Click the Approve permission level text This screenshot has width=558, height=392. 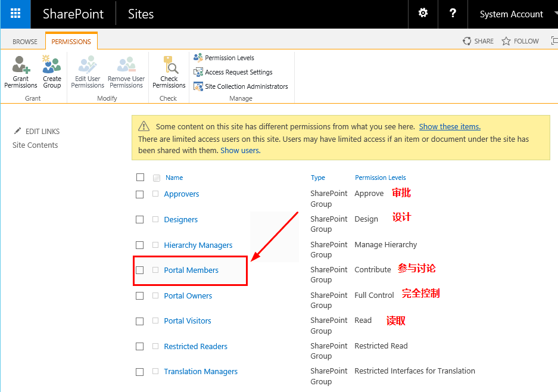tap(369, 194)
